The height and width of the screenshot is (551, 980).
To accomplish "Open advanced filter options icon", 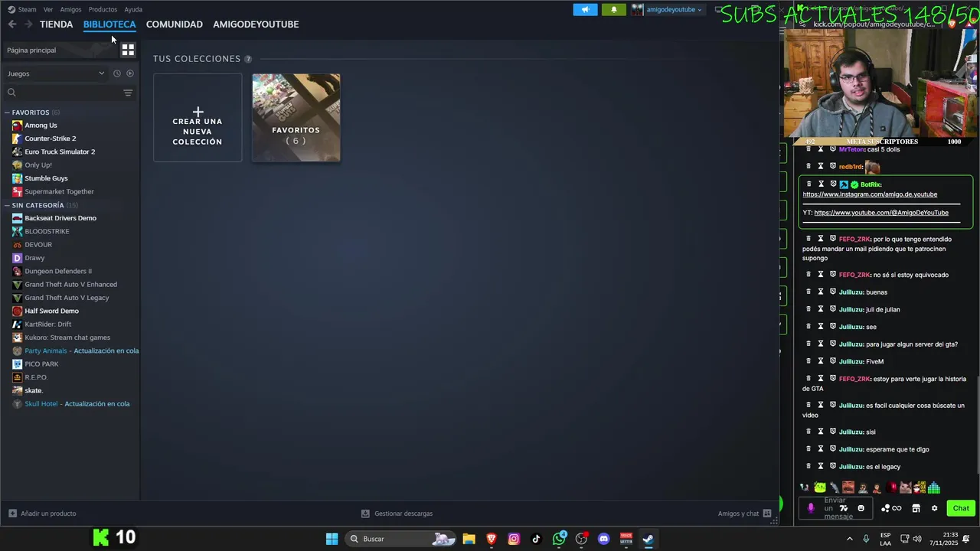I will [x=128, y=93].
